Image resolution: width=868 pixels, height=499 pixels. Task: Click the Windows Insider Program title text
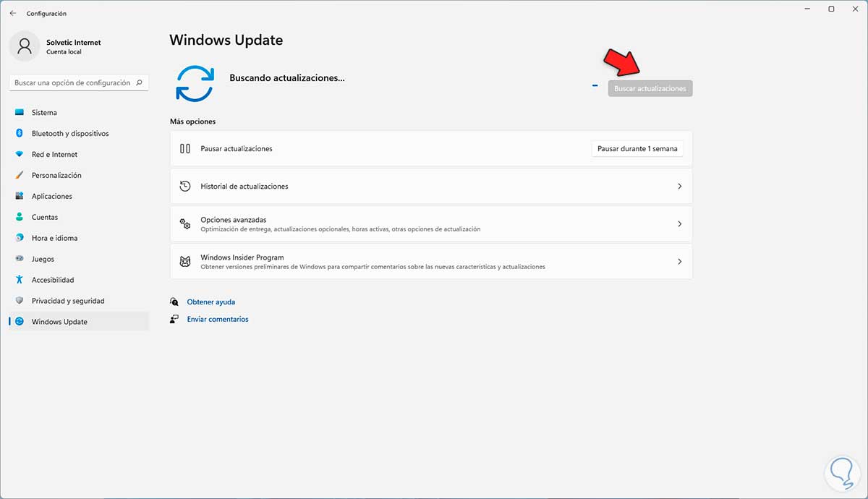242,257
